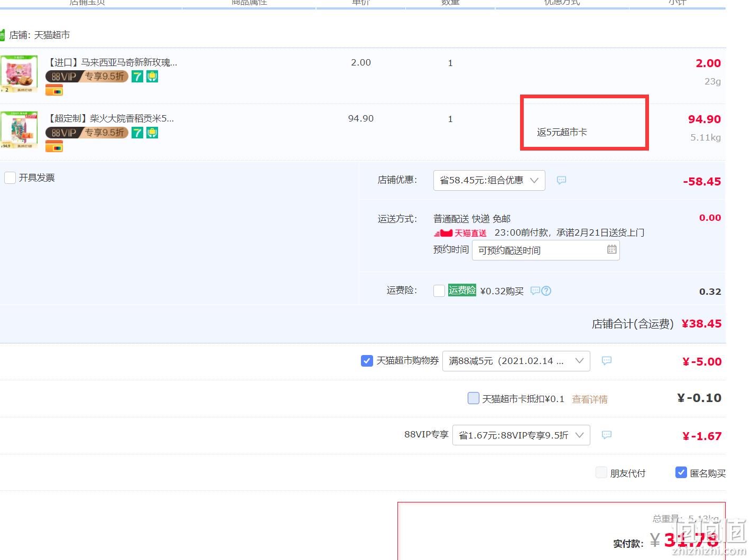This screenshot has height=560, width=751.
Task: Uncheck the 天猫超市购物券 checkbox
Action: point(367,361)
